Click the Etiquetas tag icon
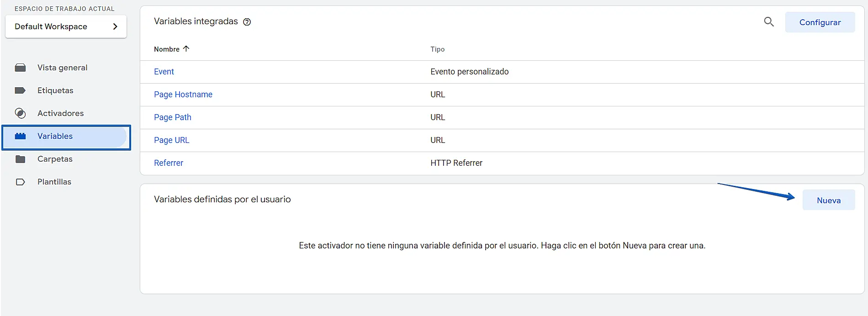Viewport: 868px width, 316px height. [x=20, y=90]
